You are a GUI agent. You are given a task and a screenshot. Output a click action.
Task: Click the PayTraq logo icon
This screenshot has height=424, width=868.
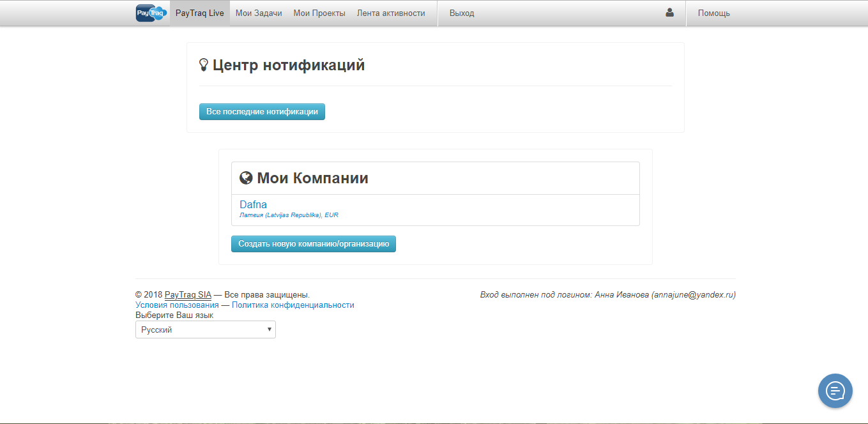pos(151,12)
